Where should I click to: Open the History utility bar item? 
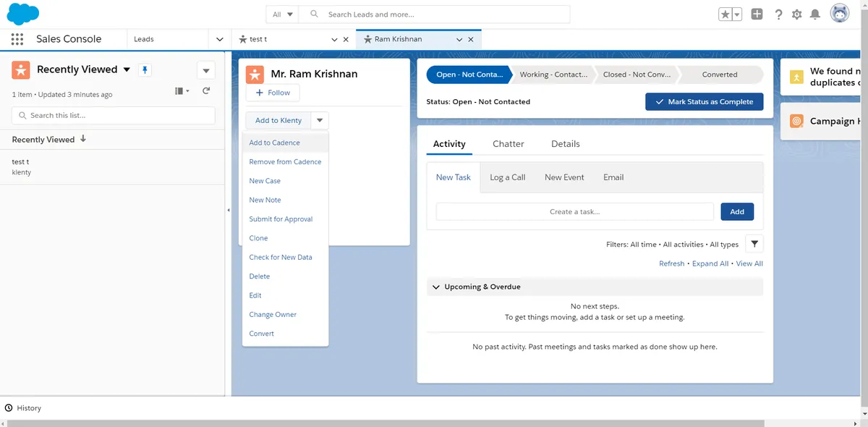[23, 408]
